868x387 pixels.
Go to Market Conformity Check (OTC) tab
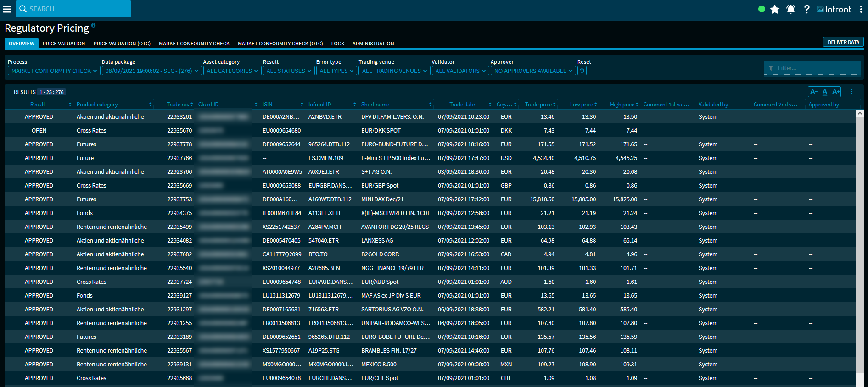point(280,44)
